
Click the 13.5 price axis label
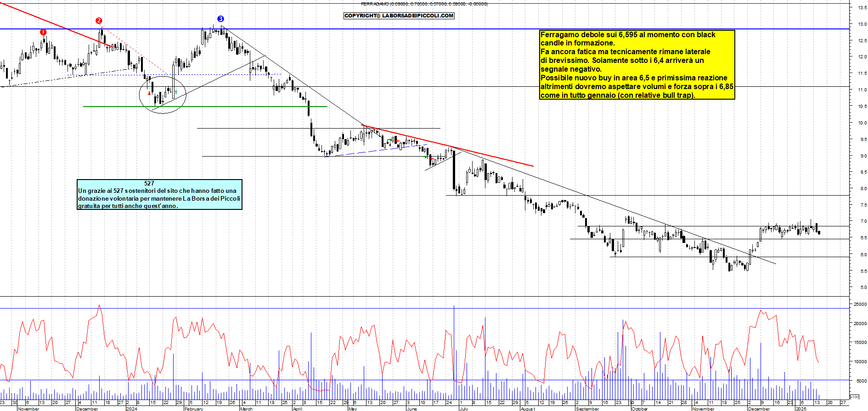(x=862, y=7)
